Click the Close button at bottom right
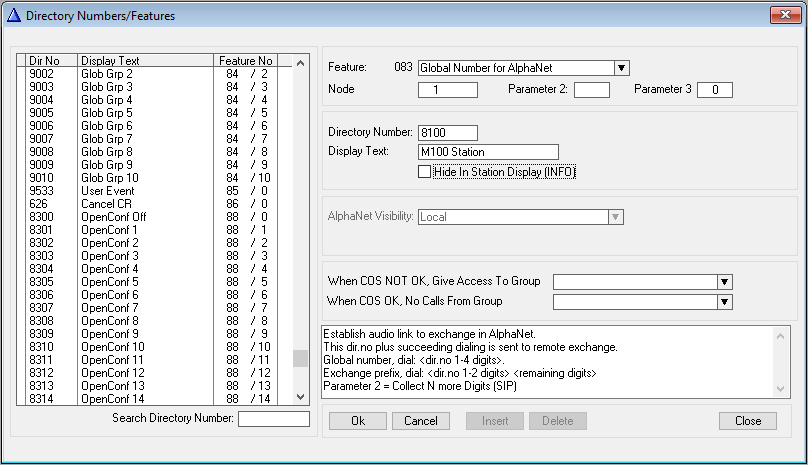808x465 pixels. 747,421
